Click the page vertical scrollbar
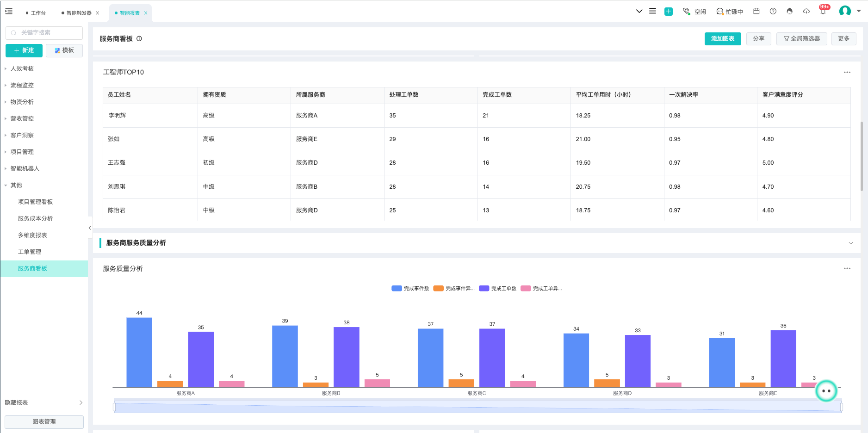Viewport: 868px width, 433px height. point(861,156)
